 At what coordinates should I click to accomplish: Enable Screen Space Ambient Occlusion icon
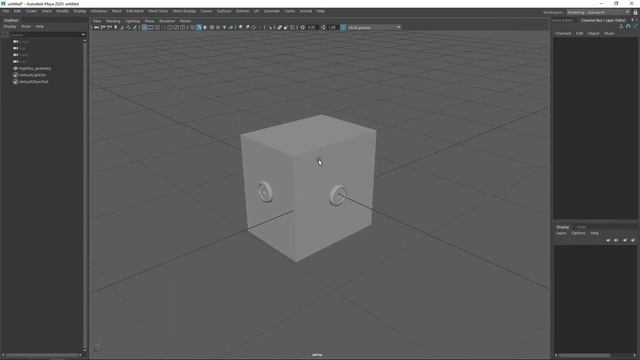point(240,28)
